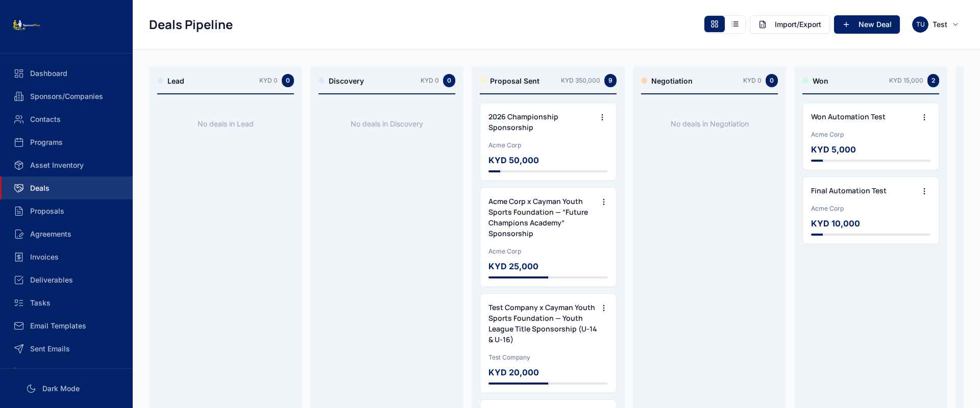Screen dimensions: 980x408
Task: Click the KYD 350,000 column total
Action: click(x=580, y=81)
